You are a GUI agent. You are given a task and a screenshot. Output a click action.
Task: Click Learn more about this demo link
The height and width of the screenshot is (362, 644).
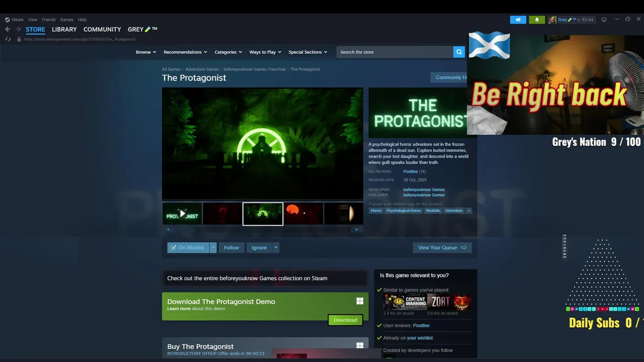coord(179,309)
